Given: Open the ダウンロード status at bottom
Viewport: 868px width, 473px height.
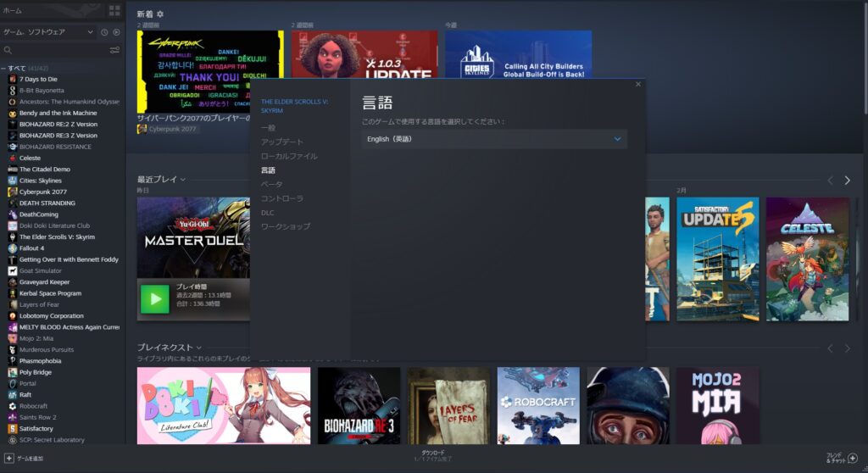Looking at the screenshot, I should (x=433, y=456).
